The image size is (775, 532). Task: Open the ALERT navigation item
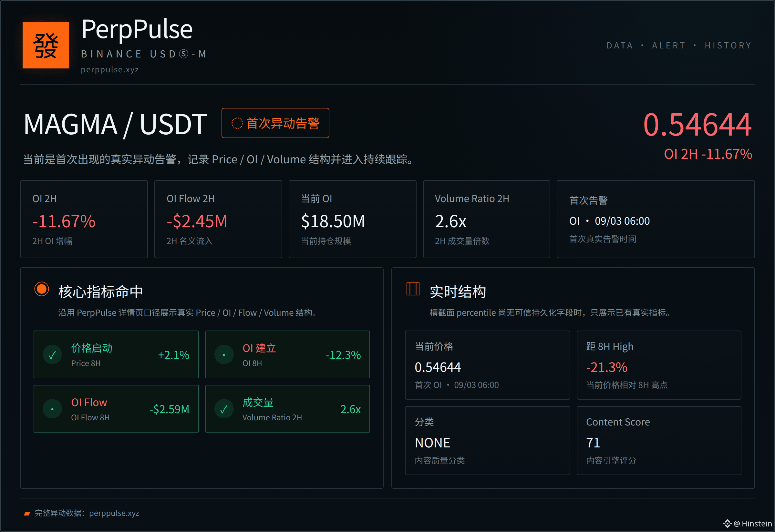click(x=669, y=45)
